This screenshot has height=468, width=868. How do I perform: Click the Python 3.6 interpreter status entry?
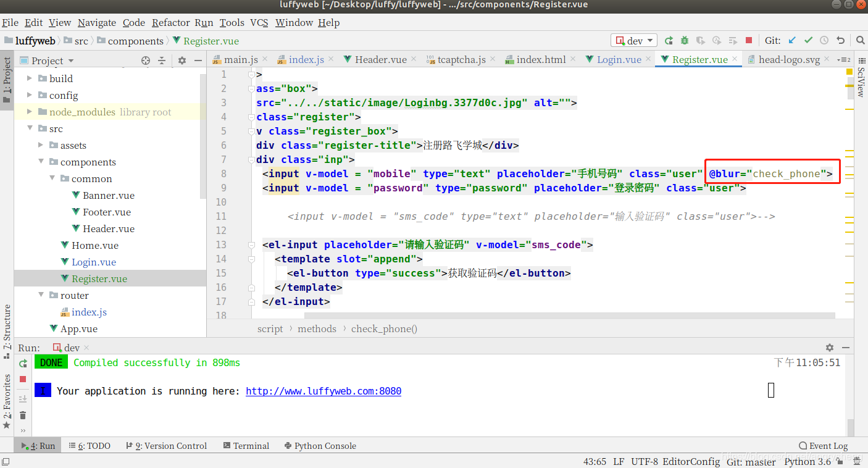click(807, 461)
